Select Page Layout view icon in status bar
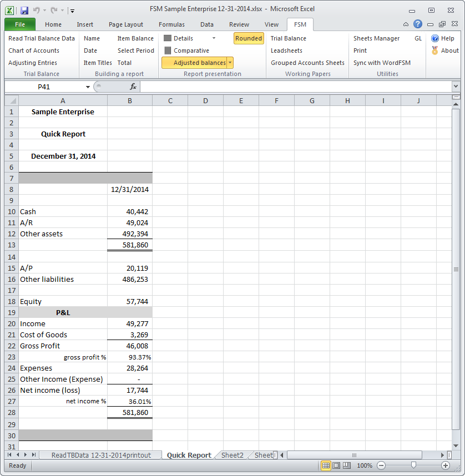Image resolution: width=465 pixels, height=476 pixels. tap(336, 465)
